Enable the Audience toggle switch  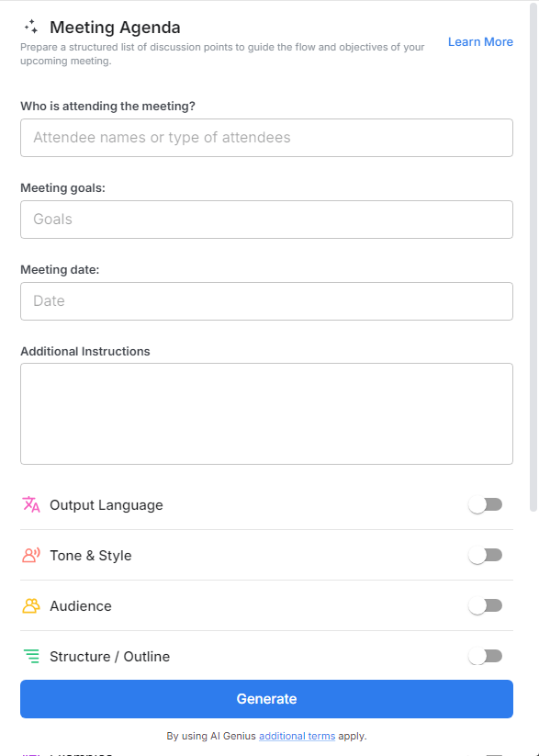point(485,605)
